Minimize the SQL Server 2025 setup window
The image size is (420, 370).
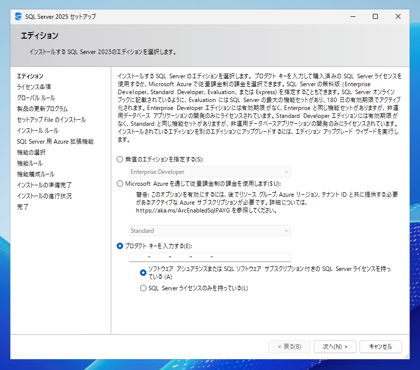tap(353, 16)
